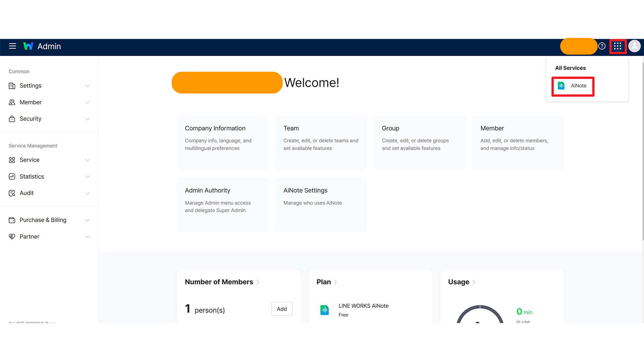The height and width of the screenshot is (362, 644).
Task: Expand the Service chevron
Action: pyautogui.click(x=88, y=160)
